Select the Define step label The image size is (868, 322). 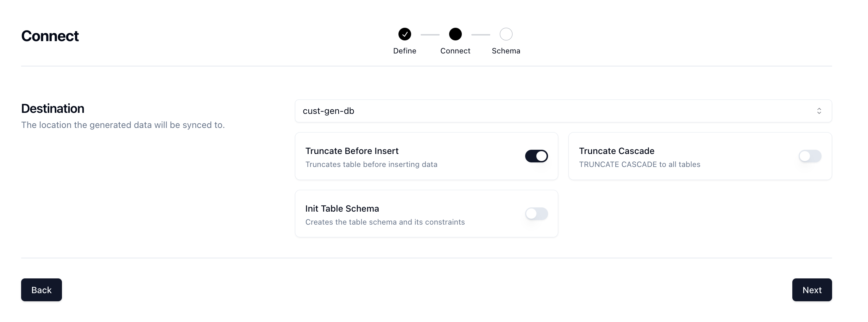coord(404,51)
